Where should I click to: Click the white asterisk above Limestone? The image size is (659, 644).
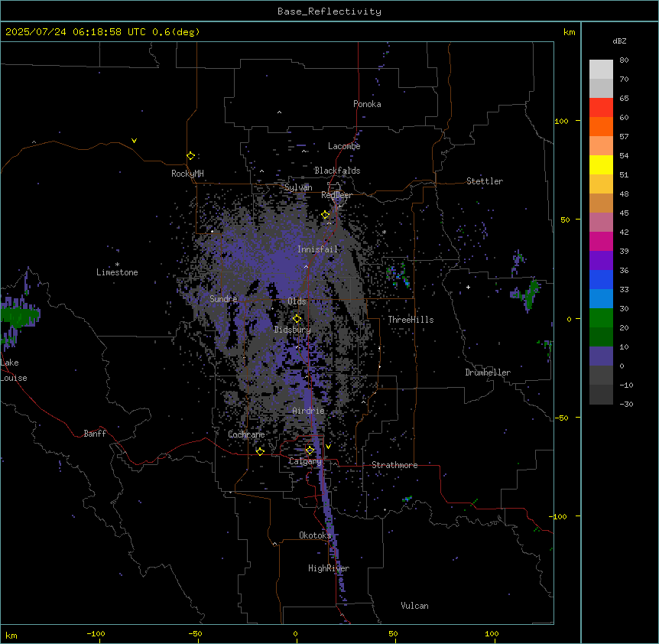[x=117, y=265]
